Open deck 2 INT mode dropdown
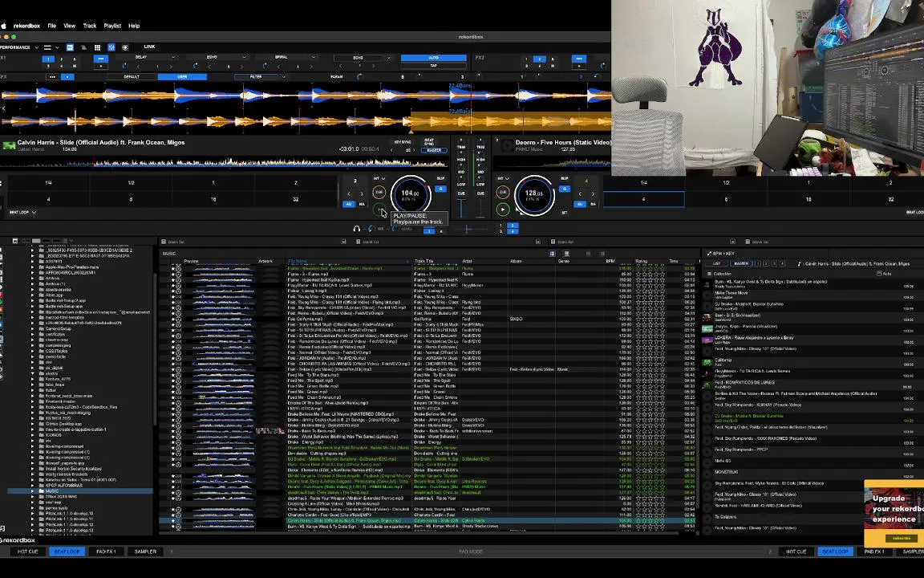The width and height of the screenshot is (924, 578). coord(502,178)
